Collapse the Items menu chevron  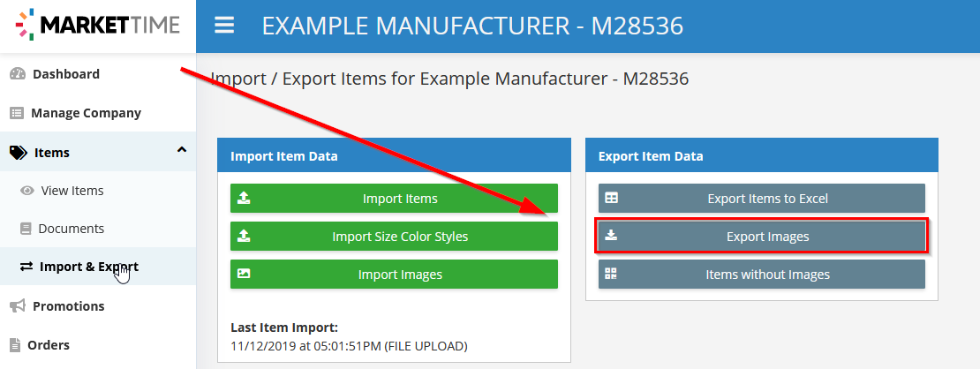click(x=182, y=151)
